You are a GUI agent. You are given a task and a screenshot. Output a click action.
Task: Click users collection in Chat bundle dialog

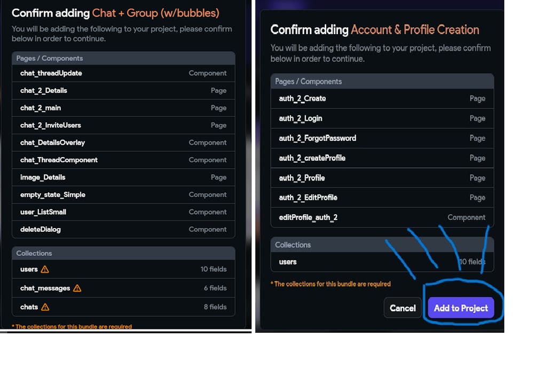point(29,269)
